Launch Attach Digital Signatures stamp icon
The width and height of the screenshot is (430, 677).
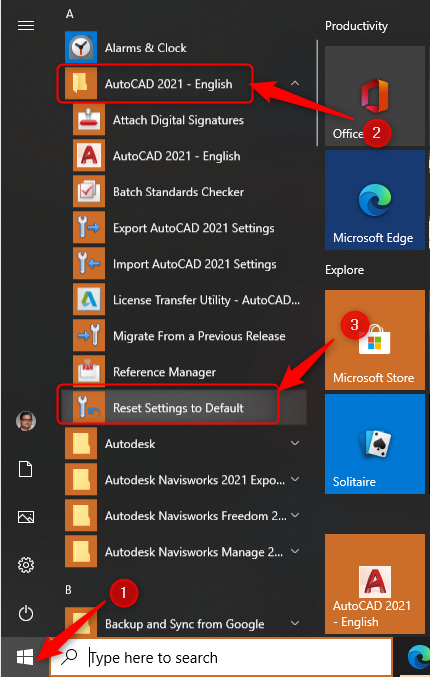(x=89, y=120)
